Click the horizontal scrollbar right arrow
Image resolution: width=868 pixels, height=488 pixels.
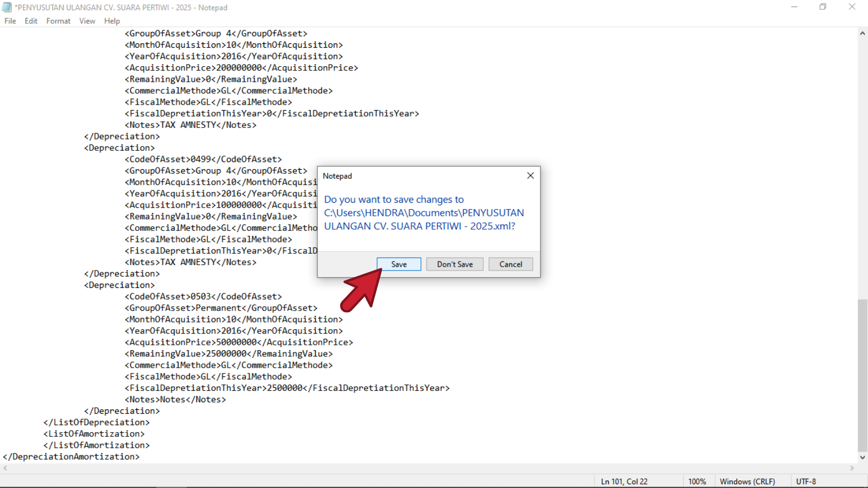pos(852,468)
